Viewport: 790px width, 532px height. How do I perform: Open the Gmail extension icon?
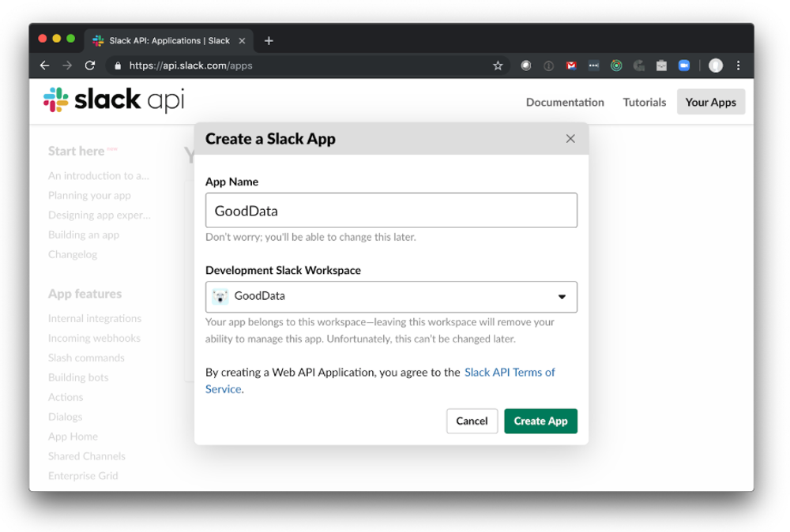[x=571, y=66]
